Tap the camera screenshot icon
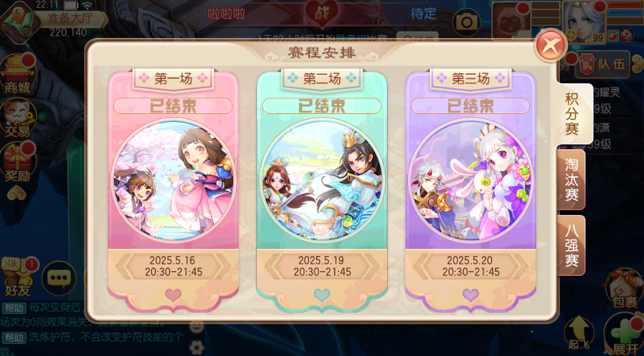 coord(467,22)
